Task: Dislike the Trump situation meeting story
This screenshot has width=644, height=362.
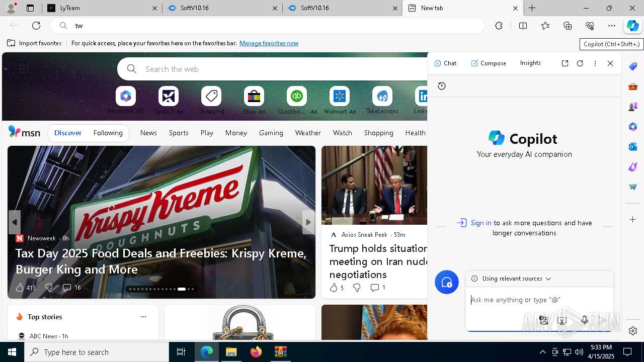Action: [x=357, y=288]
